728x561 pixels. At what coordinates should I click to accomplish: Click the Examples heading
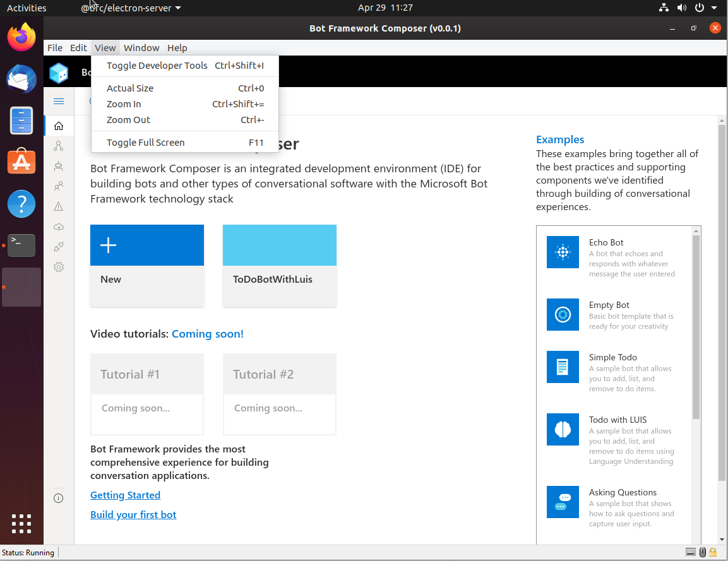point(560,139)
